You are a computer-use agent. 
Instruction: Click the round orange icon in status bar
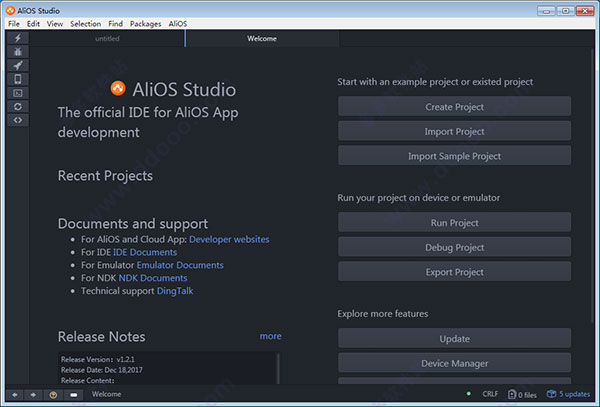pyautogui.click(x=53, y=394)
